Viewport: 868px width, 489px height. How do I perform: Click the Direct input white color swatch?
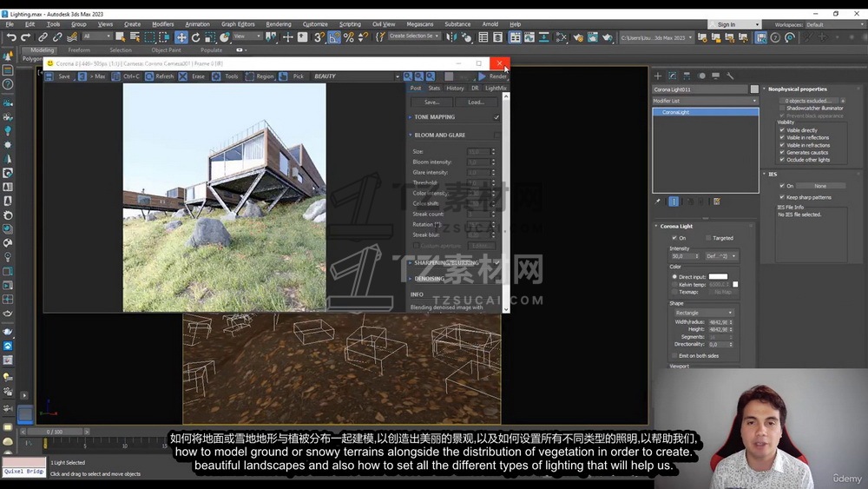[x=718, y=276]
